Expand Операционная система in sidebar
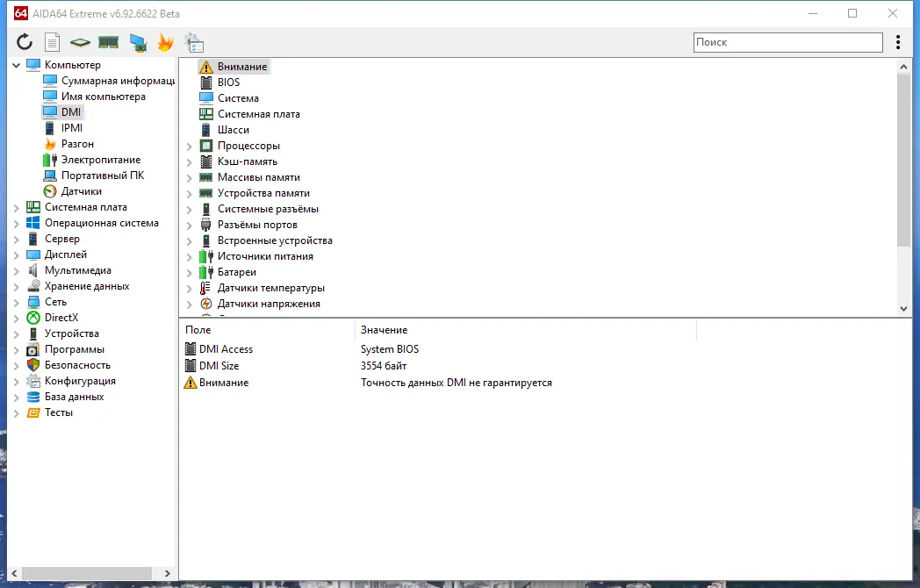The height and width of the screenshot is (588, 920). coord(17,224)
